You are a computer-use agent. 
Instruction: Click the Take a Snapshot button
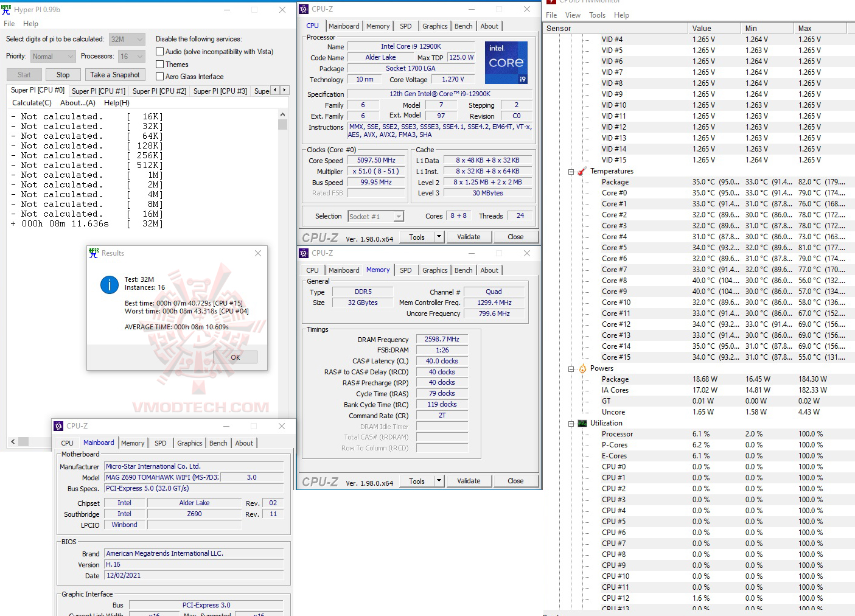115,75
